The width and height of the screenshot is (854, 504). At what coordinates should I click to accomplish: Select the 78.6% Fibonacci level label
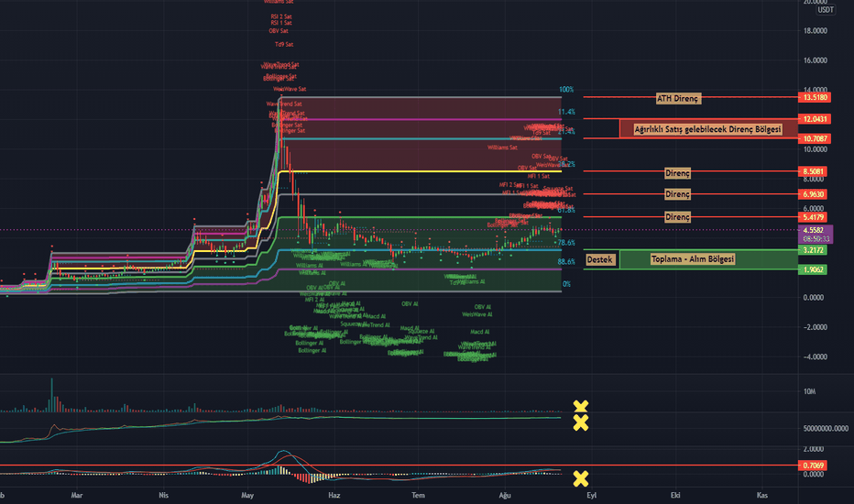(x=566, y=243)
